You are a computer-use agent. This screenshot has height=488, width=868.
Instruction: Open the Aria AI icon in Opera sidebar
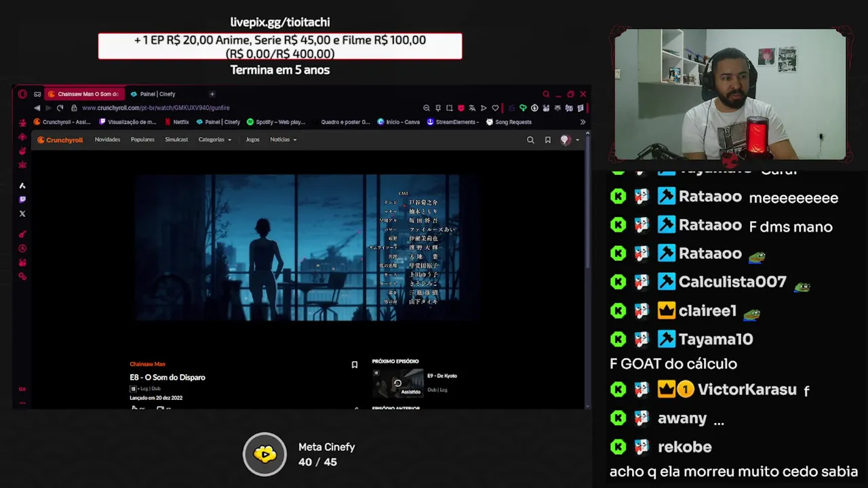22,185
